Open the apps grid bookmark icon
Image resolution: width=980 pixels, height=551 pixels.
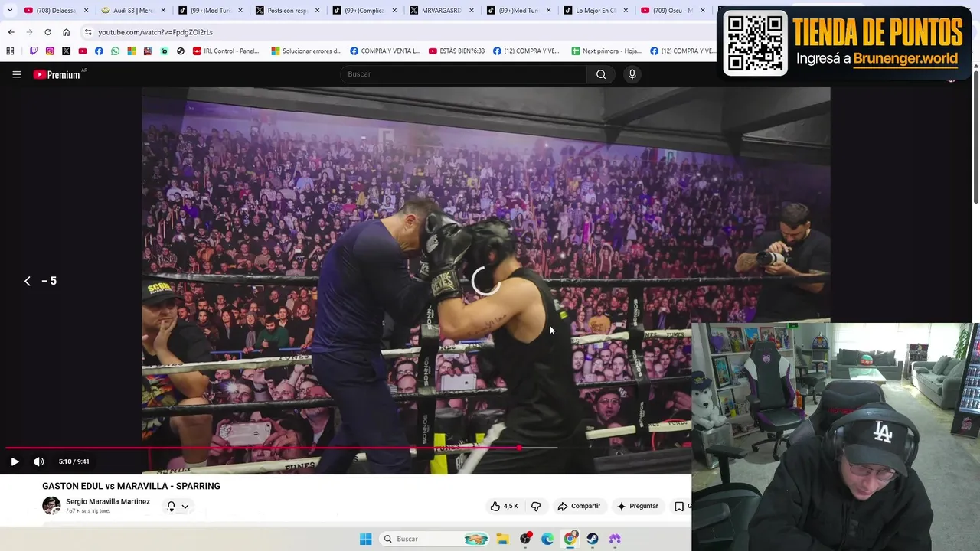point(10,51)
